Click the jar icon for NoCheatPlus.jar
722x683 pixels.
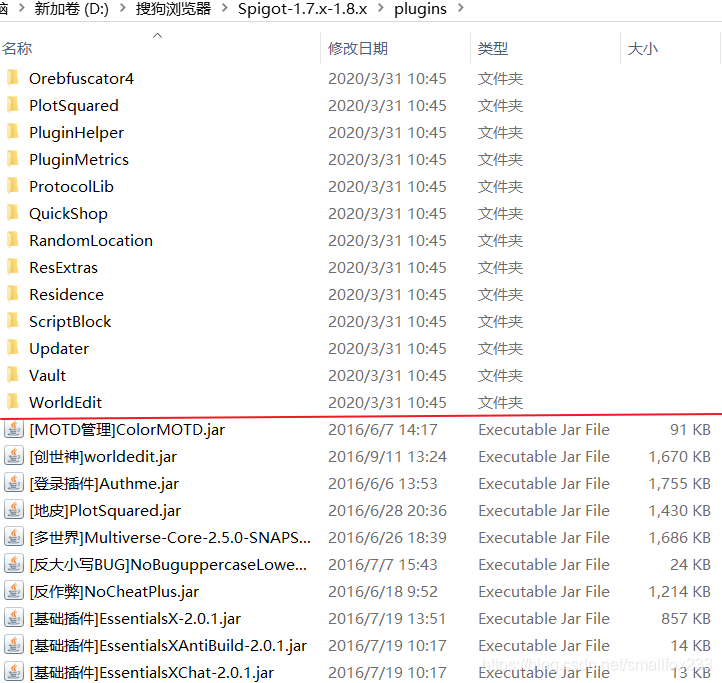[14, 591]
